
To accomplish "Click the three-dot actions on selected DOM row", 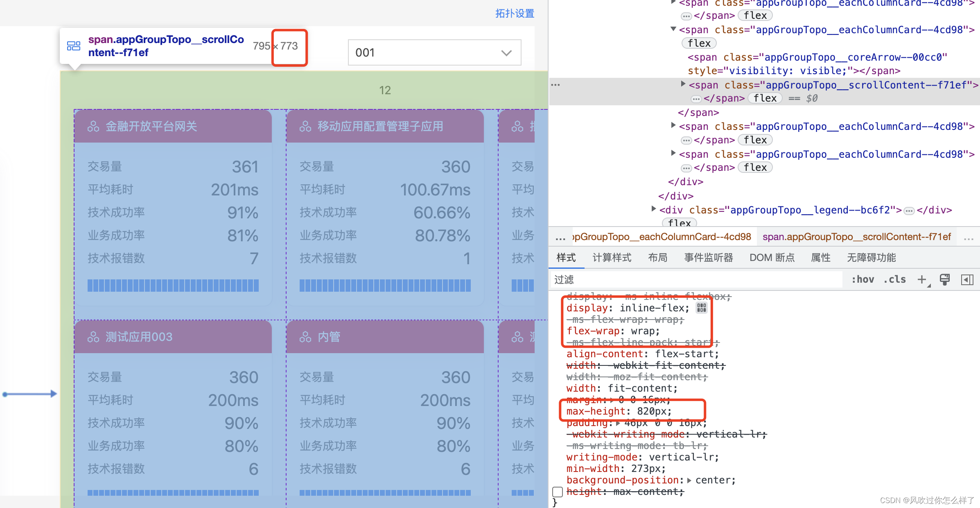I will pos(555,85).
